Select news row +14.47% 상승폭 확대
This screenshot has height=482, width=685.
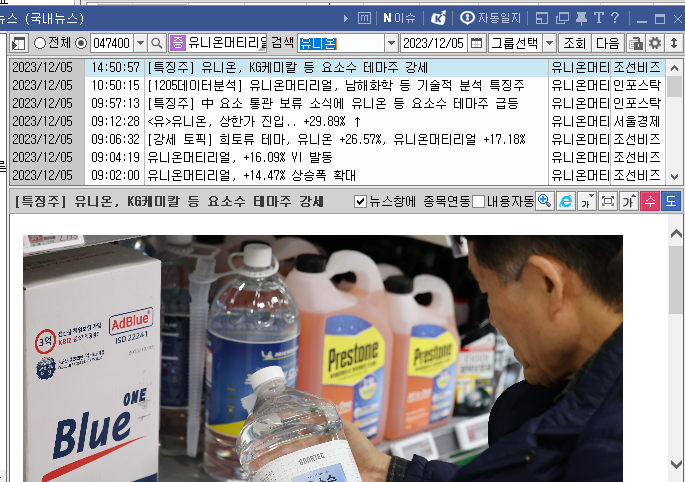point(336,175)
